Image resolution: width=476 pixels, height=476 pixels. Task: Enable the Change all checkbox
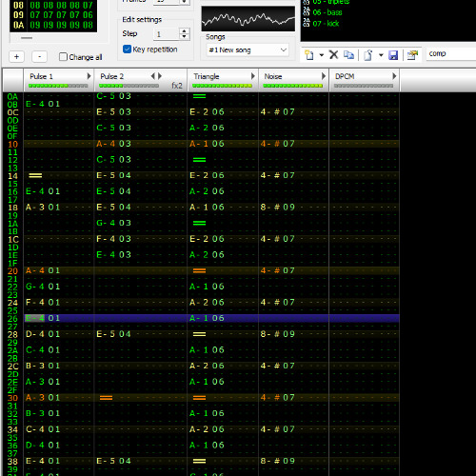pyautogui.click(x=63, y=57)
